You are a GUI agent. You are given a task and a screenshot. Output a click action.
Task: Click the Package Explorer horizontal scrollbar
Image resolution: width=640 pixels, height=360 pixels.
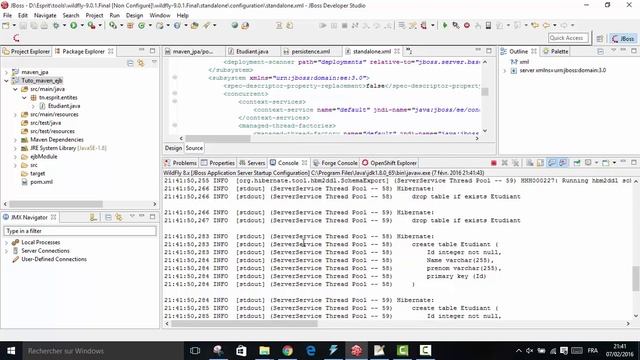point(56,204)
